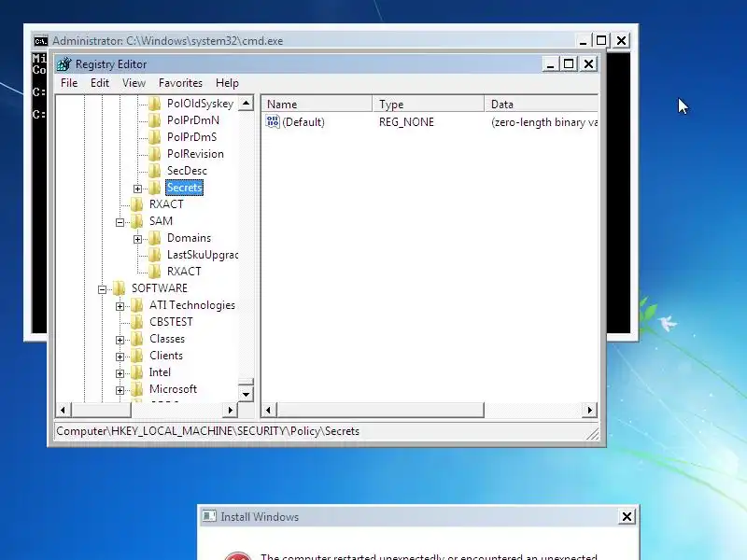Click the Intel folder icon
Screen dimensions: 747x560
[136, 371]
